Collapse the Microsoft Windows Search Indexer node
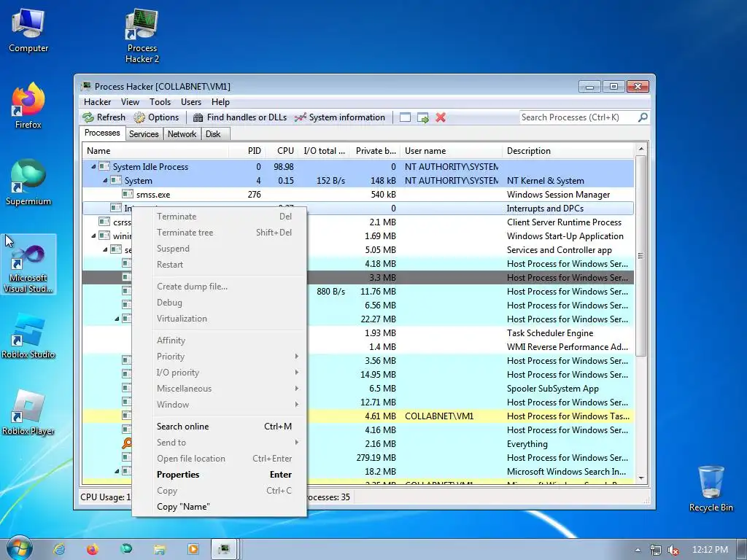The image size is (747, 560). 117,472
